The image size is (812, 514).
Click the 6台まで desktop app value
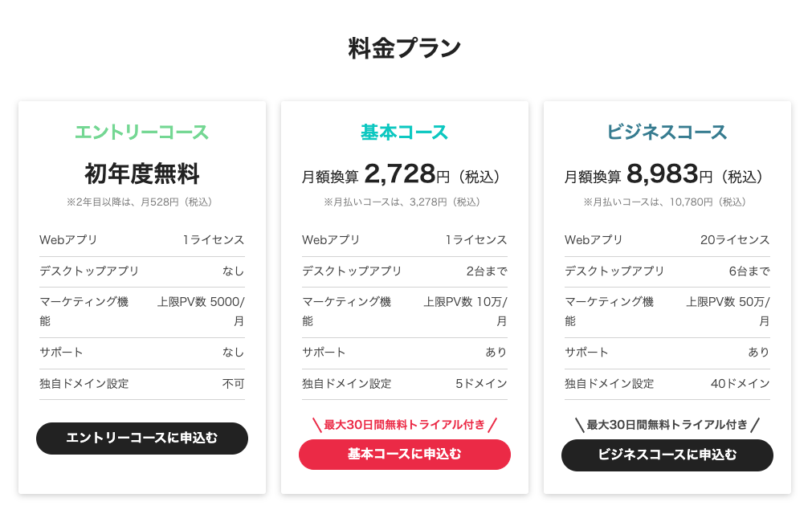pos(749,271)
